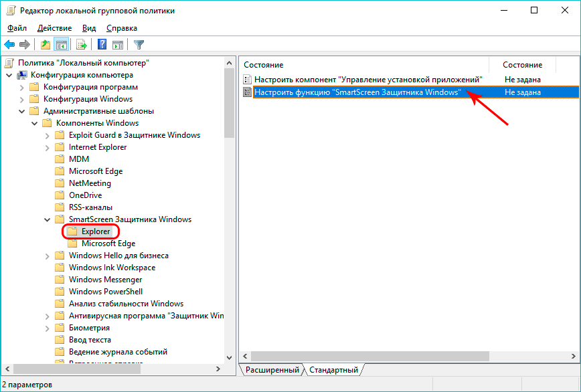
Task: Expand Антивирусная программа Защитник node
Action: [47, 316]
